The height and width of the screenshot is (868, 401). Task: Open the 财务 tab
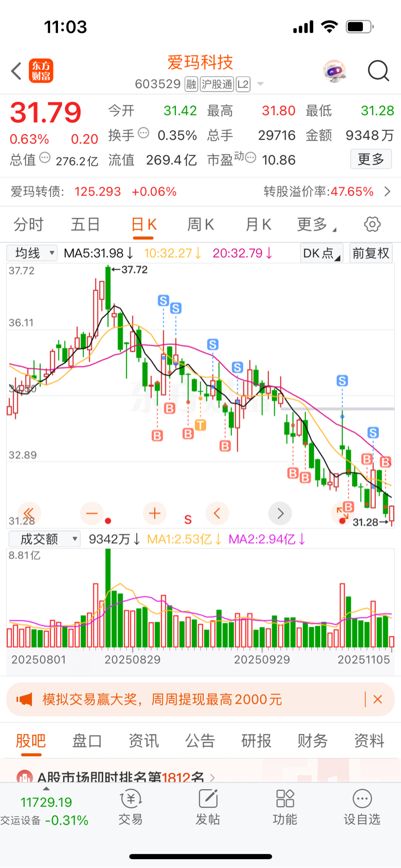coord(313,741)
